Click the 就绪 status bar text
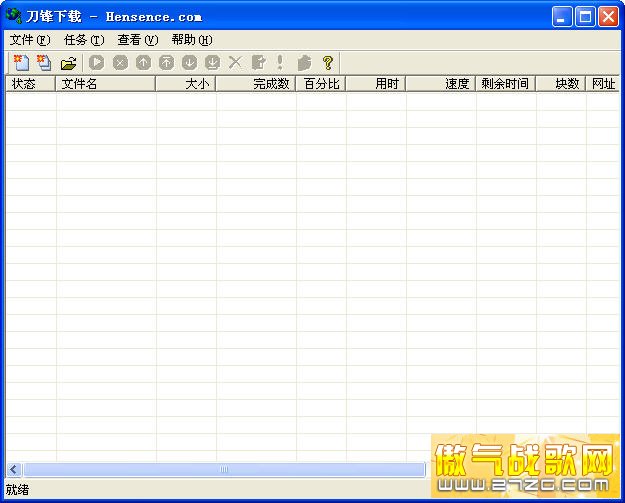Viewport: 625px width, 503px height. 17,489
